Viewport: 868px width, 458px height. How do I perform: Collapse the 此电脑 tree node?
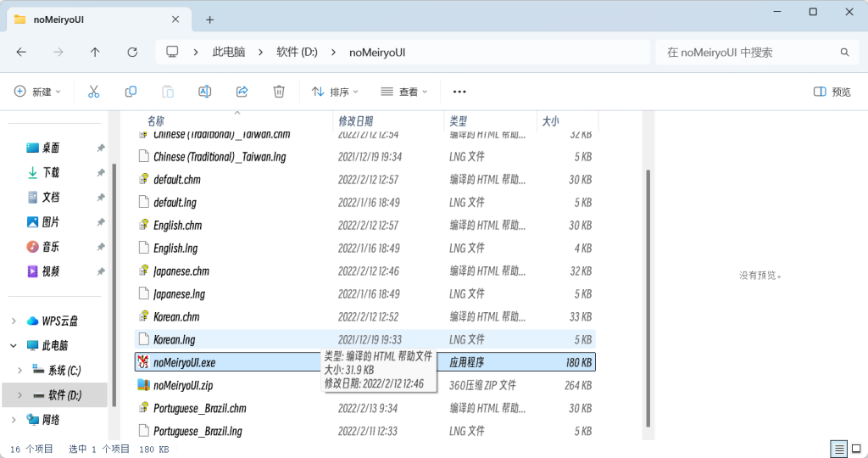[14, 345]
